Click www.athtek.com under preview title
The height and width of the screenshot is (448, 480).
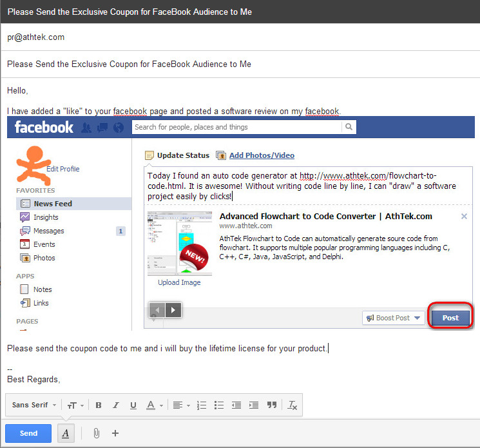click(x=245, y=226)
